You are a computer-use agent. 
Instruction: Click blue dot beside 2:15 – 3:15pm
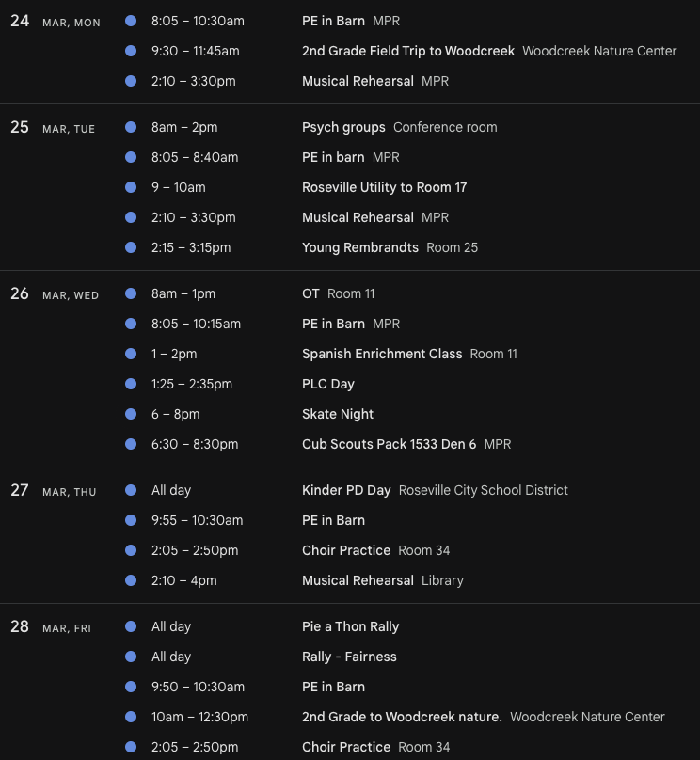point(131,247)
